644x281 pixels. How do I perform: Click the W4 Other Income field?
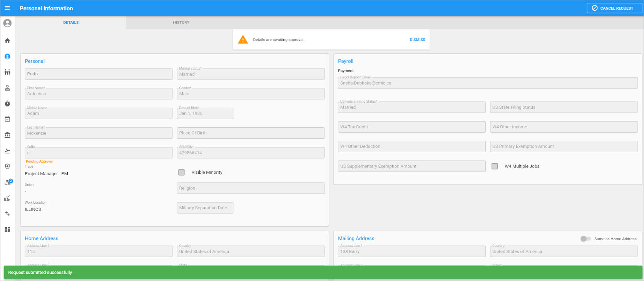[x=564, y=127]
